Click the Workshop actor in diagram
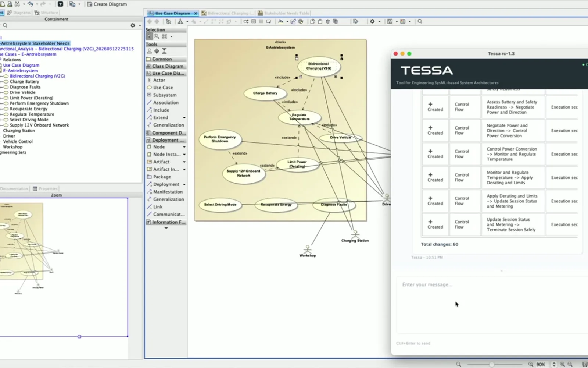The image size is (588, 368). coord(308,251)
